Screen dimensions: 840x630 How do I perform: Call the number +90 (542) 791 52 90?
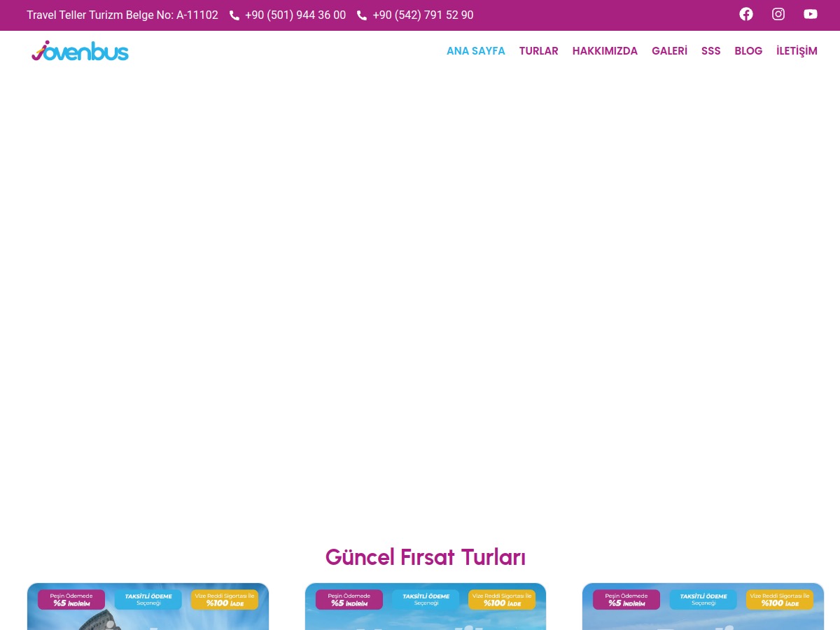[423, 15]
